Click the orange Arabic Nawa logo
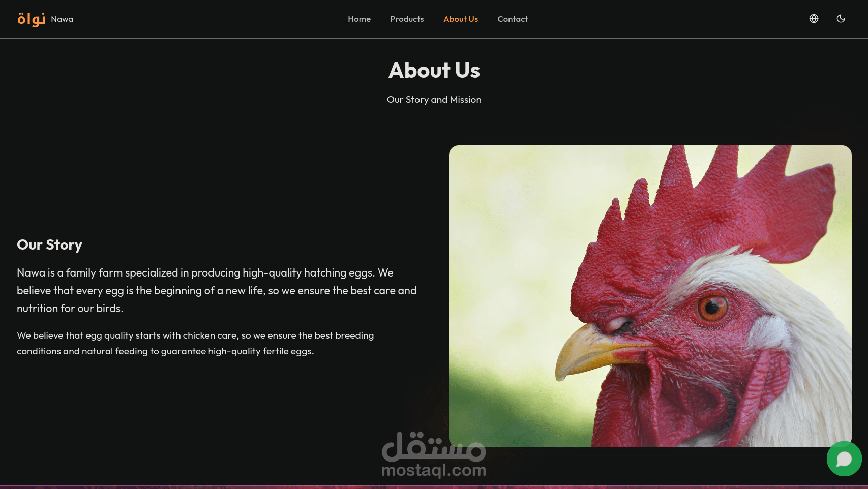868x489 pixels. [32, 19]
